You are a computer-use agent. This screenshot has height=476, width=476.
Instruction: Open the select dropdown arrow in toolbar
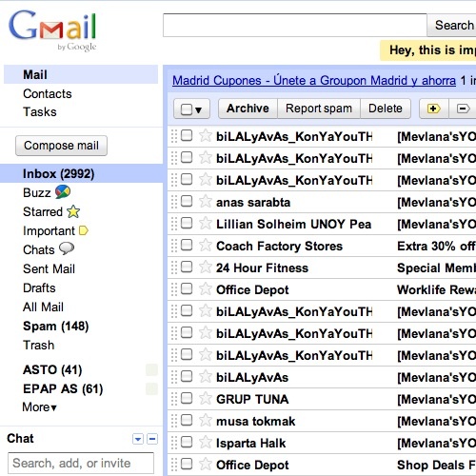[199, 110]
